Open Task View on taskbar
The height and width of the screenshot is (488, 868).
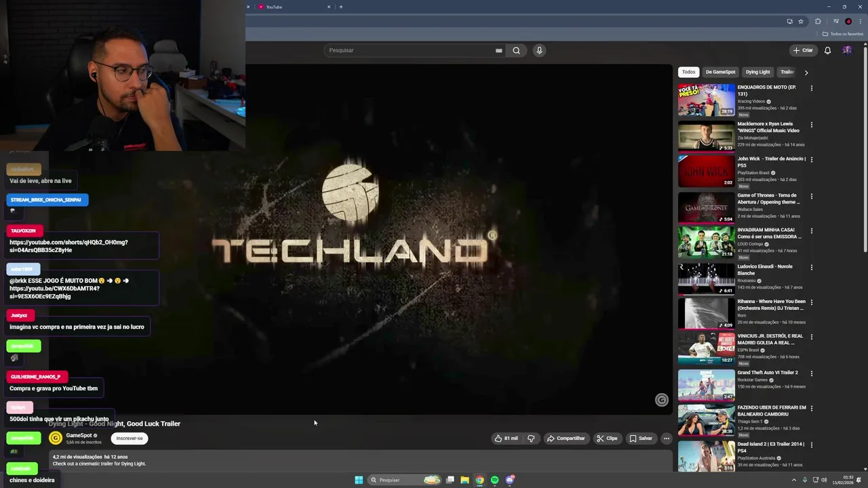pos(450,480)
